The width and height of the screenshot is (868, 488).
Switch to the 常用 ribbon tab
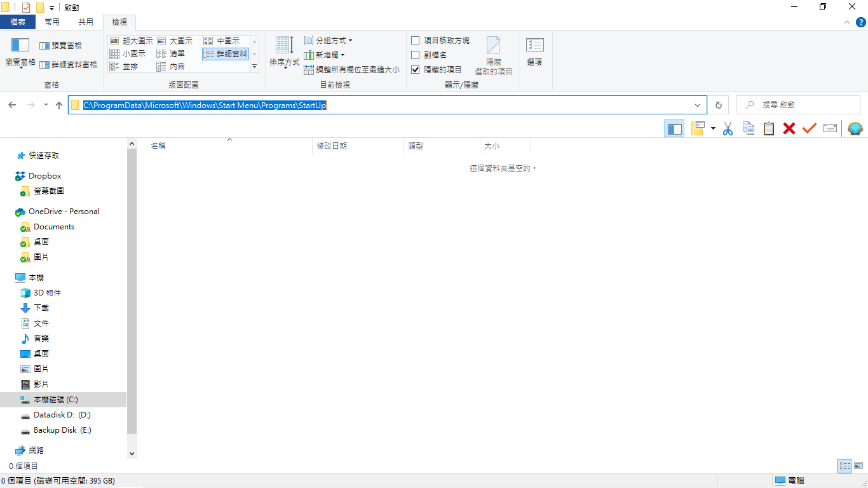[52, 22]
